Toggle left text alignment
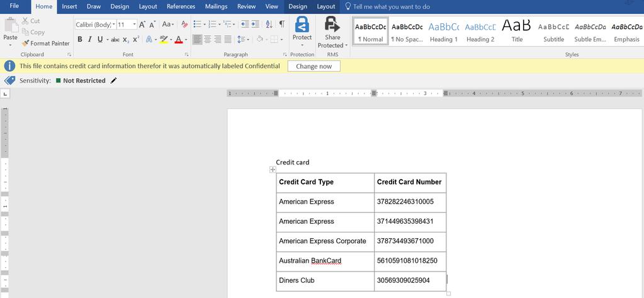 coord(198,40)
